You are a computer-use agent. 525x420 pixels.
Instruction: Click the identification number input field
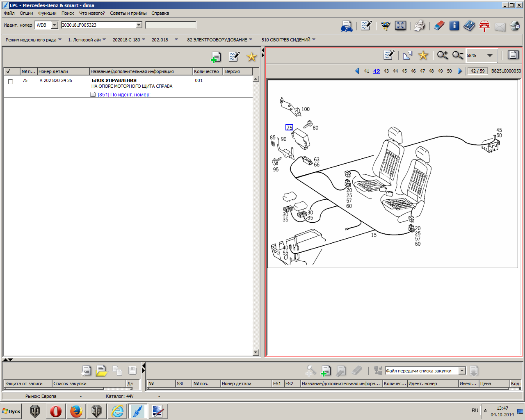pyautogui.click(x=98, y=25)
